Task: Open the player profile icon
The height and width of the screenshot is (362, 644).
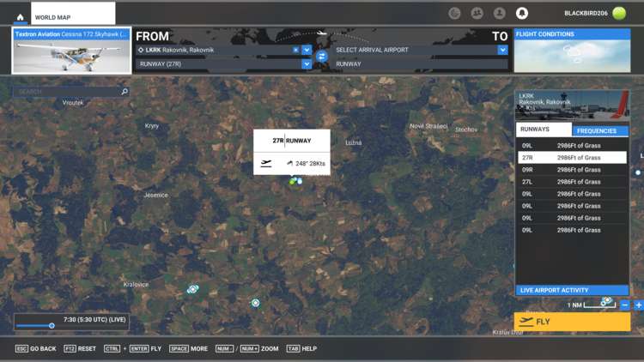Action: pos(499,14)
